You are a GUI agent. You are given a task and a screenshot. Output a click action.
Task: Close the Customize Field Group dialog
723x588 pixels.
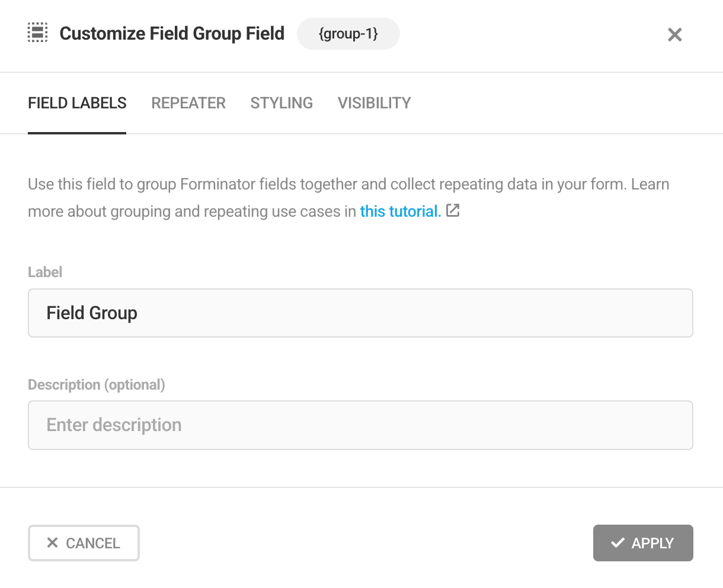pos(674,34)
